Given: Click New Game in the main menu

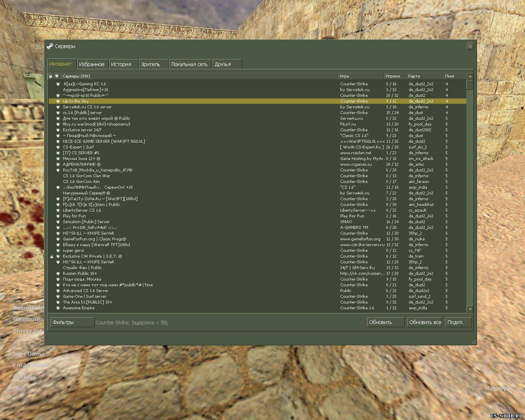Looking at the screenshot, I should pos(29,354).
